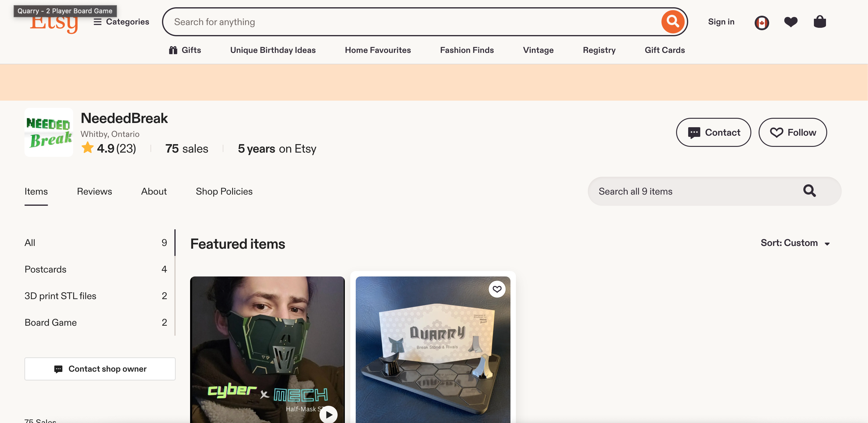This screenshot has width=868, height=423.
Task: Click the 4.9 (23) rating text
Action: [116, 149]
